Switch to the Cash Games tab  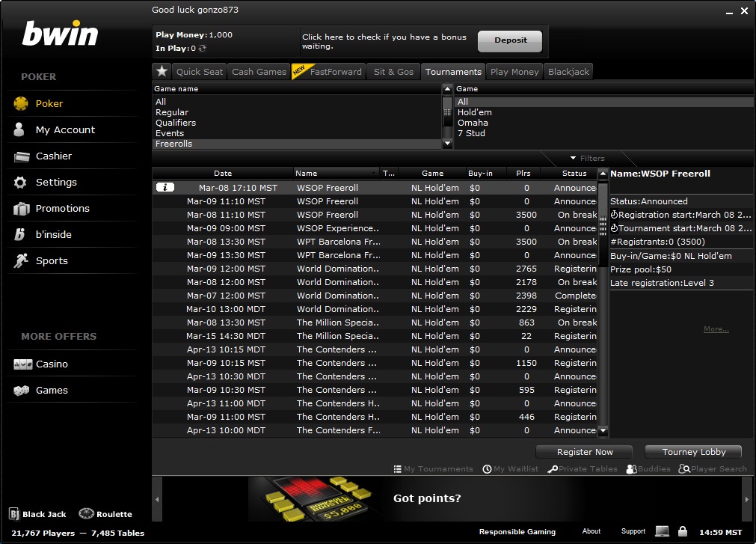pyautogui.click(x=259, y=72)
